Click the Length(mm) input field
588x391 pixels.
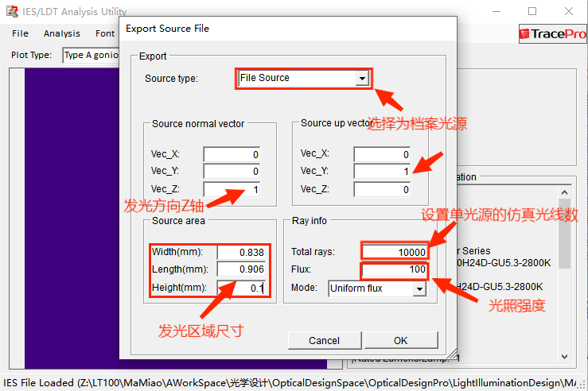coord(241,269)
